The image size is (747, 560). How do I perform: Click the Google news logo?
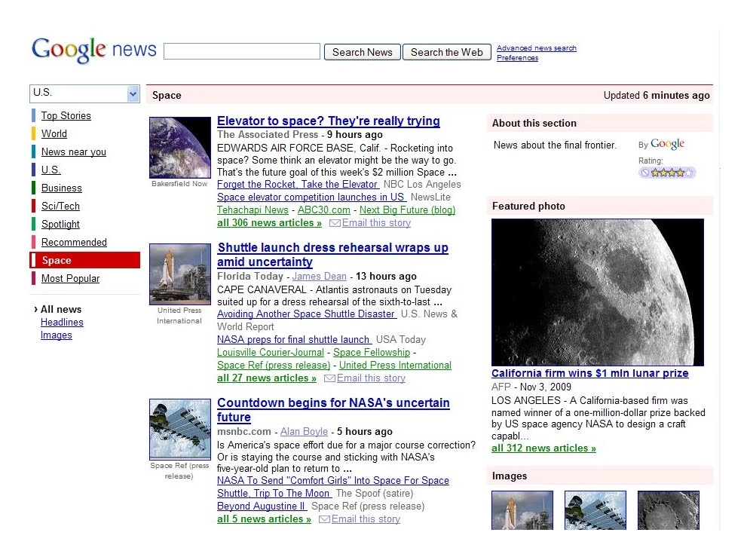pyautogui.click(x=94, y=50)
